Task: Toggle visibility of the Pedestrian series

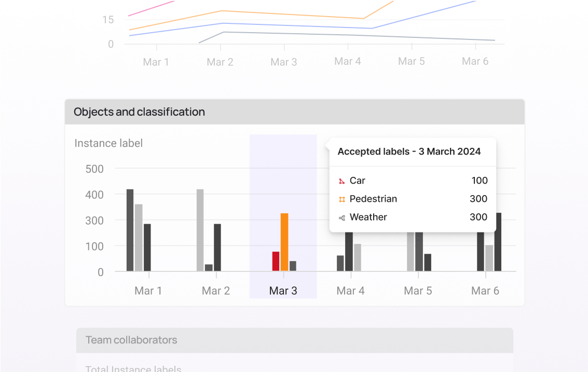Action: click(373, 199)
